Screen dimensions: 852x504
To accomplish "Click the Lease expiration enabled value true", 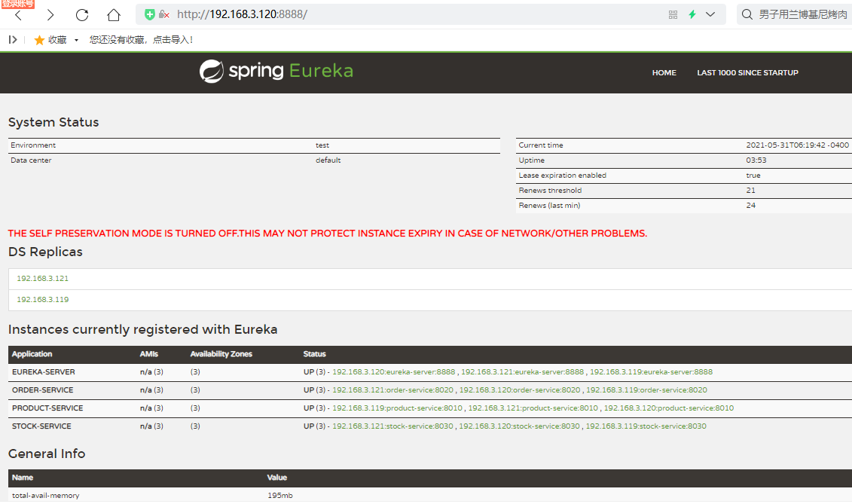I will tap(753, 175).
